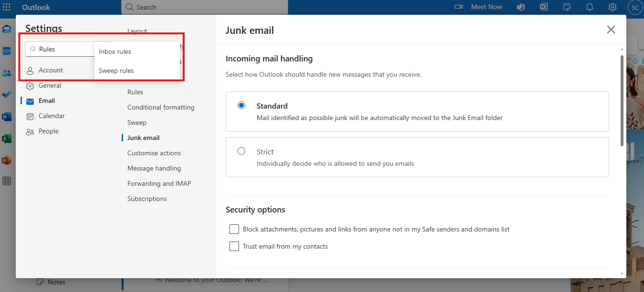The height and width of the screenshot is (292, 644).
Task: Open the Sweep email settings
Action: [137, 122]
